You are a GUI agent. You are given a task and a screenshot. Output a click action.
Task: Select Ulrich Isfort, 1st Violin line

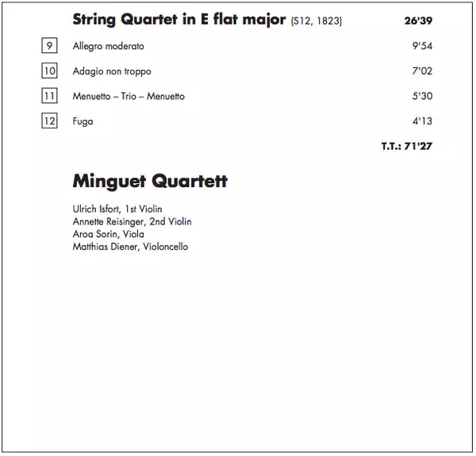pyautogui.click(x=117, y=209)
